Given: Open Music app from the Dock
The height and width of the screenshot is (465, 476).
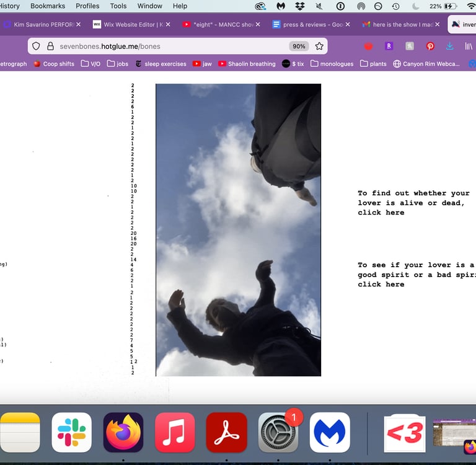Looking at the screenshot, I should (175, 432).
